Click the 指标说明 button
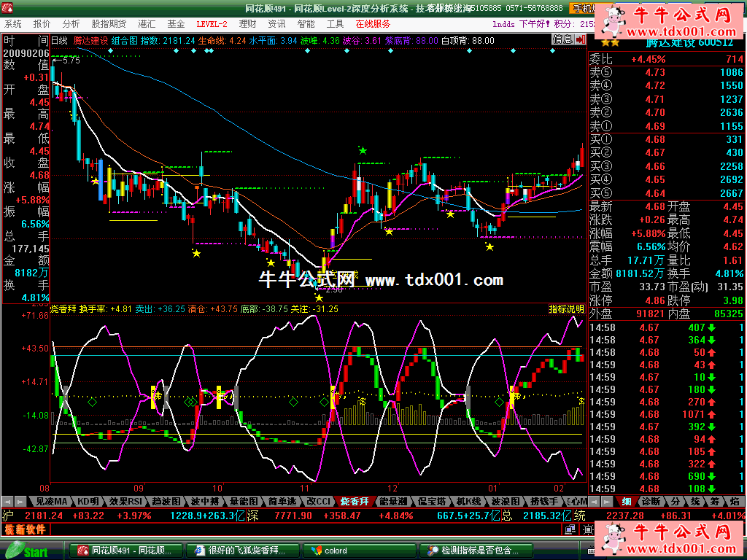Viewport: 747px width, 560px height. tap(566, 308)
